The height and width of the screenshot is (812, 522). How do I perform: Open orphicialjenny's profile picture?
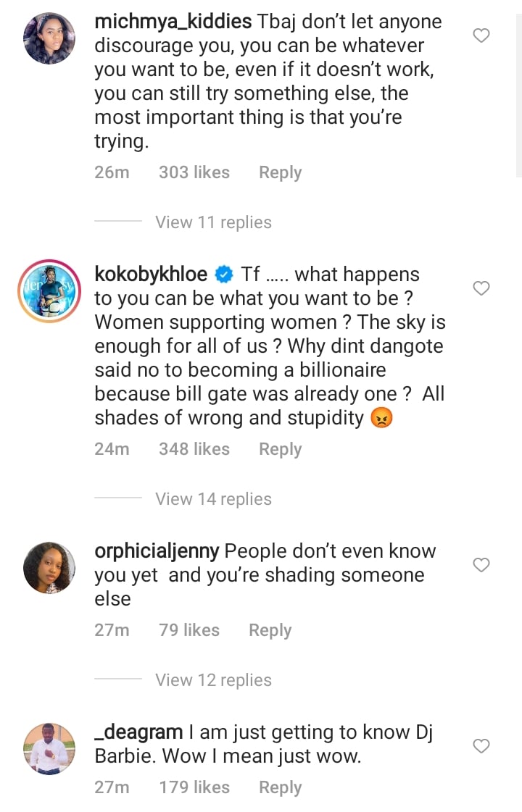(x=49, y=567)
